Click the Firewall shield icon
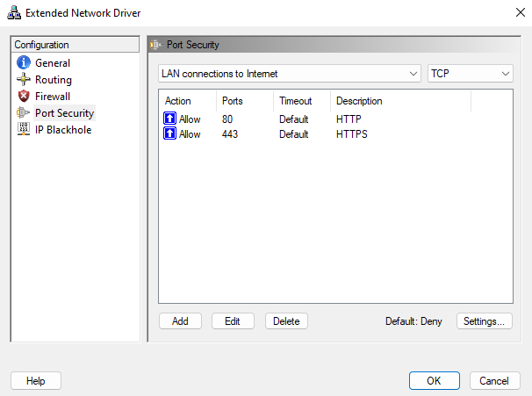This screenshot has height=396, width=532. [24, 97]
